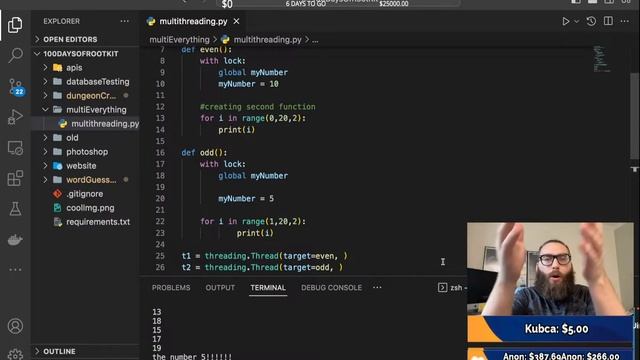Open the Search view in the activity bar
Viewport: 640px width, 360px height.
pyautogui.click(x=15, y=55)
